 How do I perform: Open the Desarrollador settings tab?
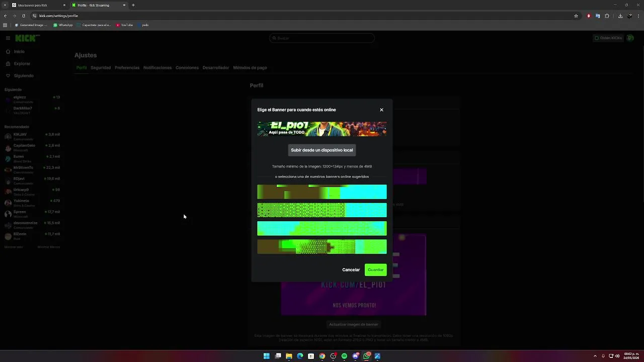(216, 67)
